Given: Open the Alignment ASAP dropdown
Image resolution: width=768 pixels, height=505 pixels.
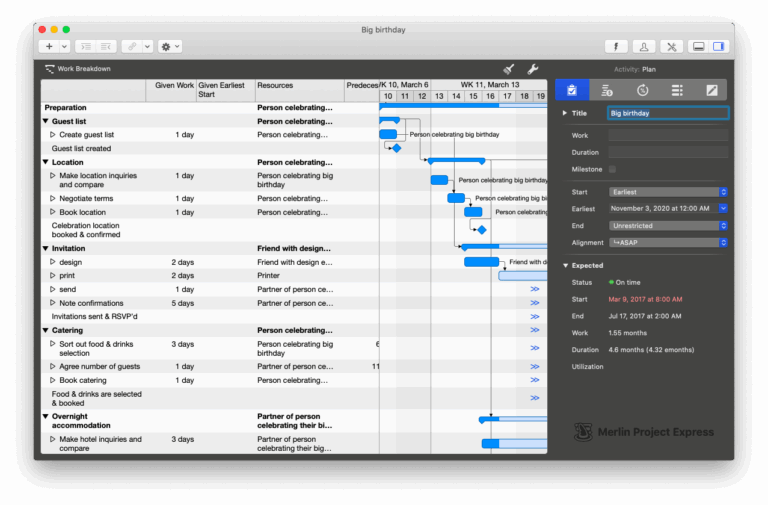Looking at the screenshot, I should click(668, 242).
